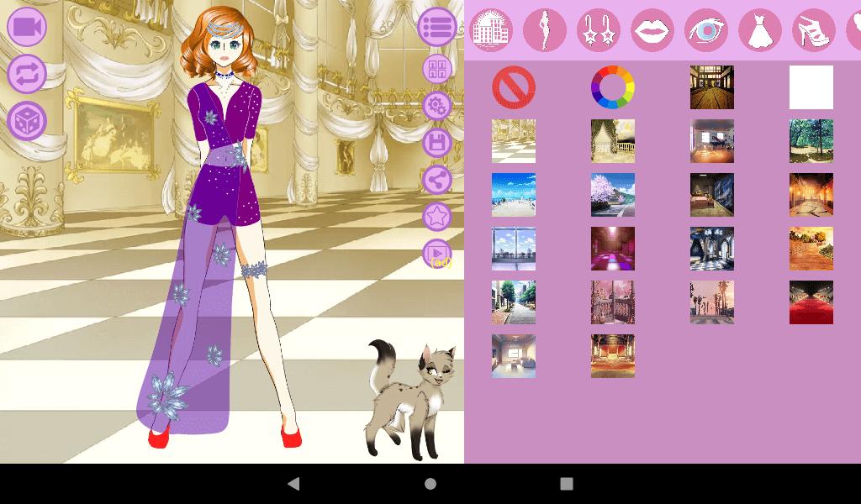
Task: Select the blue sky seaside background
Action: [x=514, y=195]
